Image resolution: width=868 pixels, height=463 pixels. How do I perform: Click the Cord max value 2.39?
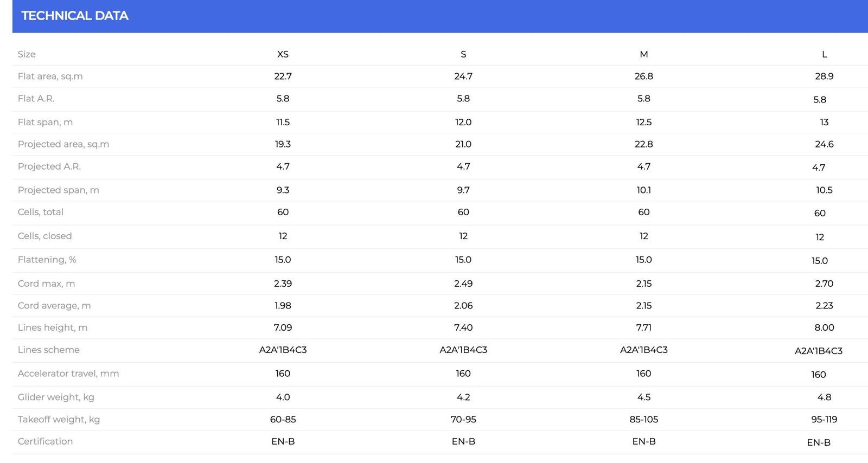point(283,284)
